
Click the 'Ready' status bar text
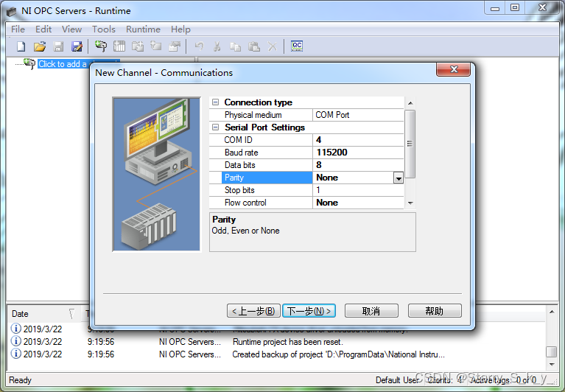click(x=20, y=380)
